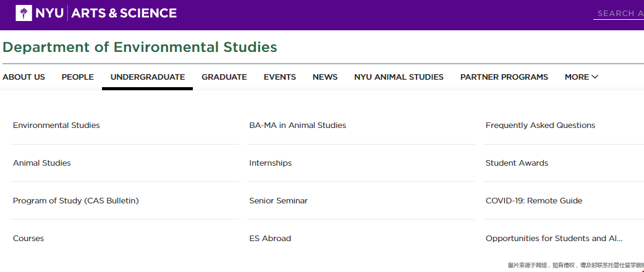Open the Student Awards link
The height and width of the screenshot is (272, 644).
(x=517, y=163)
